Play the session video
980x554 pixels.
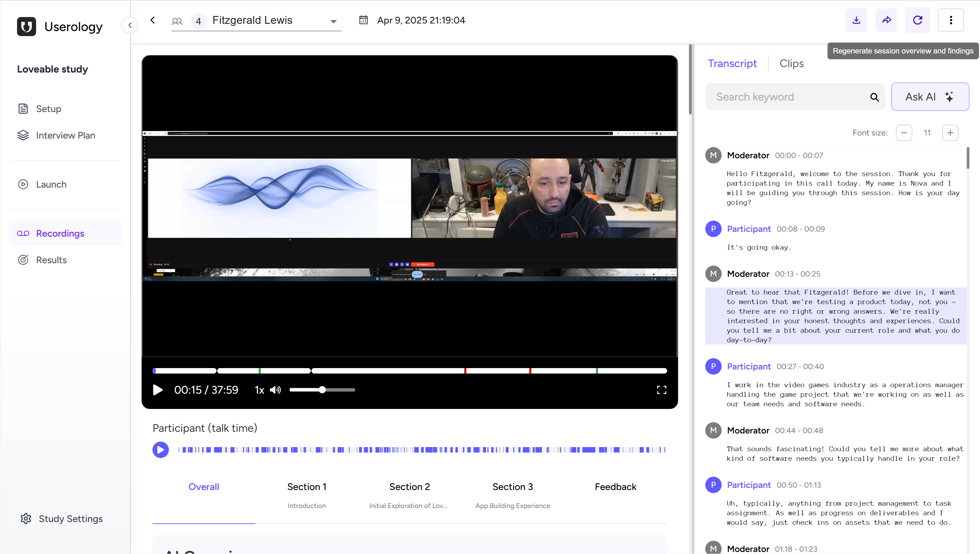pos(157,390)
